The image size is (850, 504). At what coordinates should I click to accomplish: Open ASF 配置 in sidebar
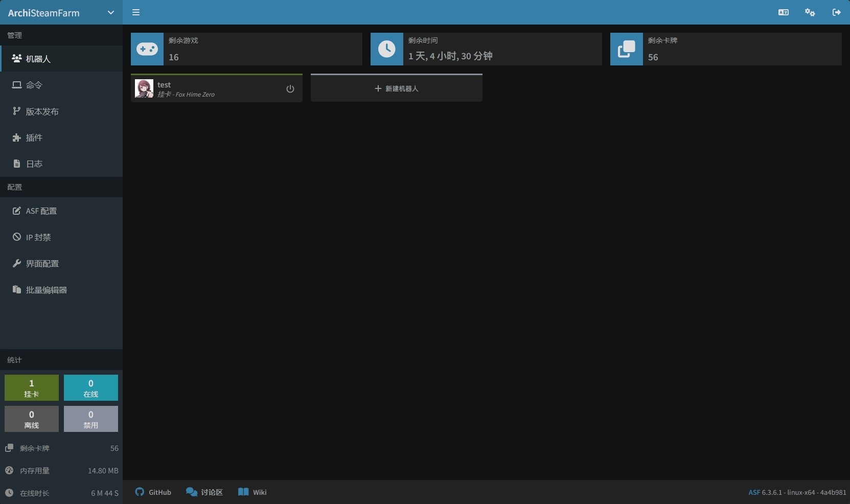coord(61,211)
